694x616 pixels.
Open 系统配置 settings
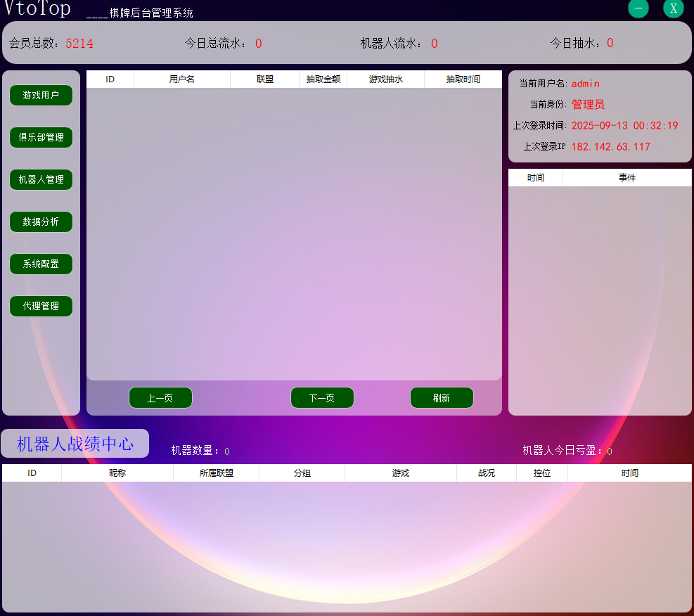pyautogui.click(x=41, y=264)
